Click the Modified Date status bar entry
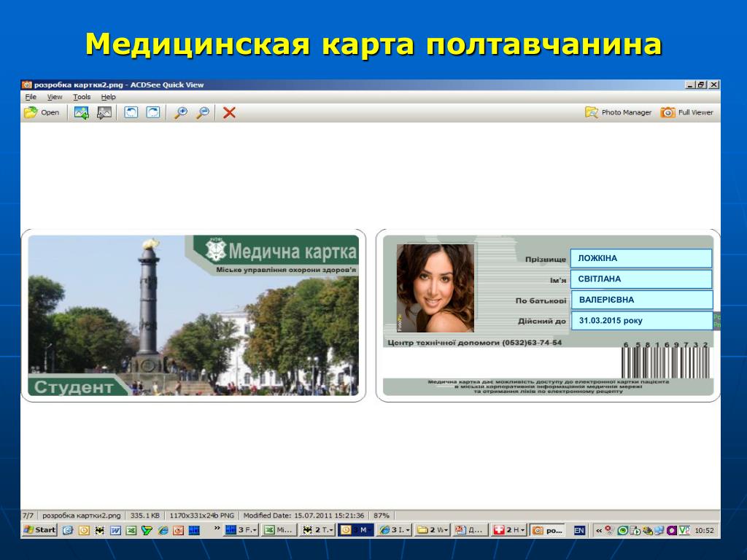The image size is (747, 560). tap(303, 516)
